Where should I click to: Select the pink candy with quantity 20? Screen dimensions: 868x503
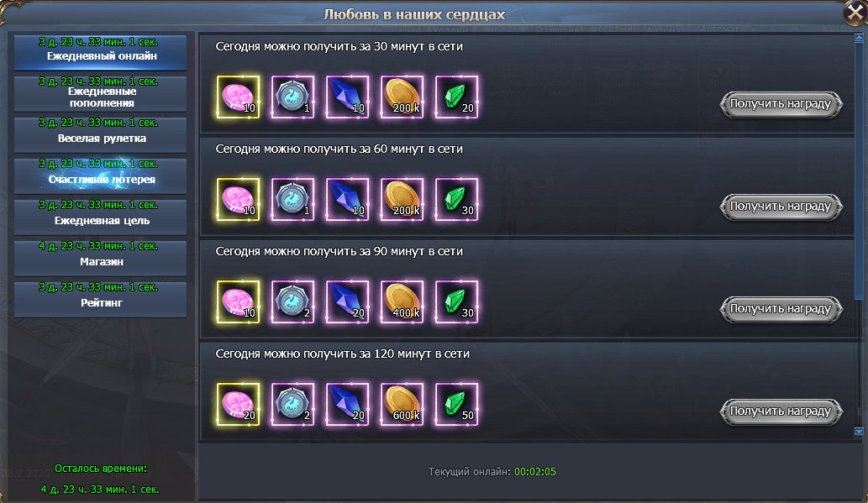pos(238,404)
